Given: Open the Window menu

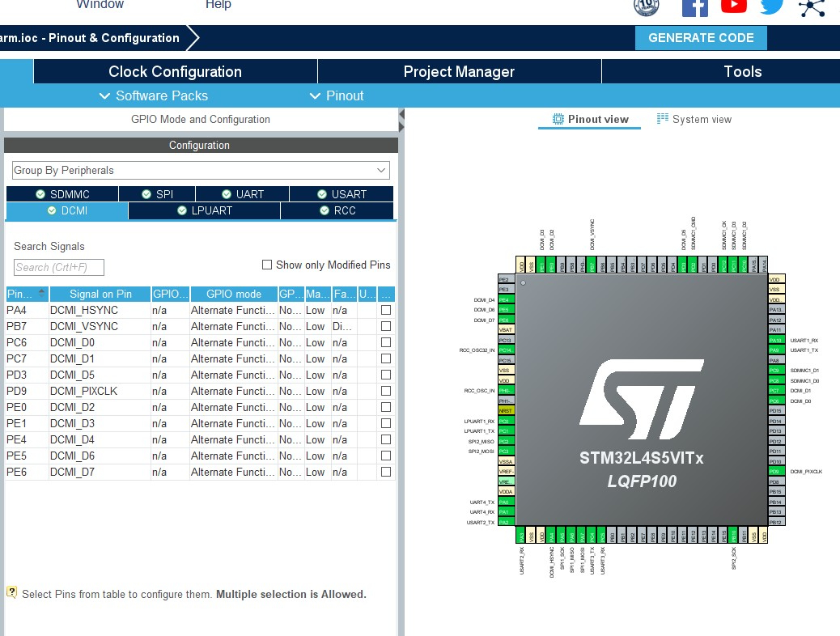Looking at the screenshot, I should tap(100, 5).
